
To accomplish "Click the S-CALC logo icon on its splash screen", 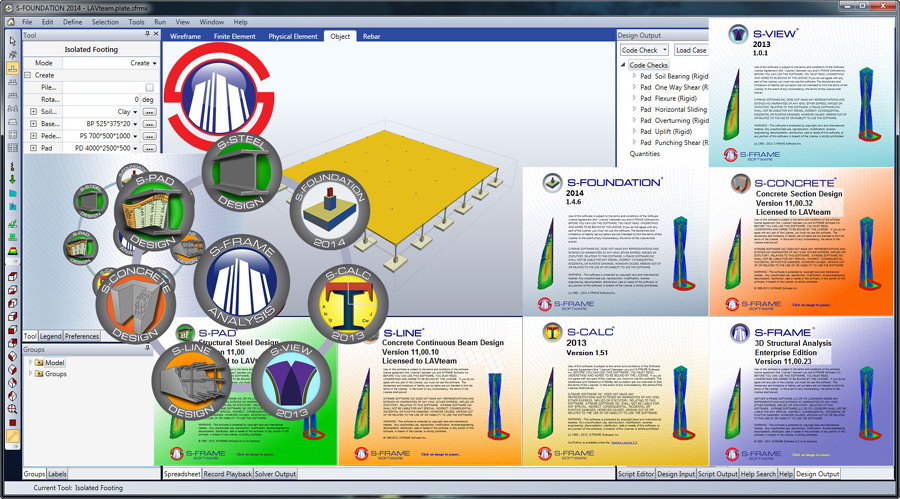I will coord(552,332).
